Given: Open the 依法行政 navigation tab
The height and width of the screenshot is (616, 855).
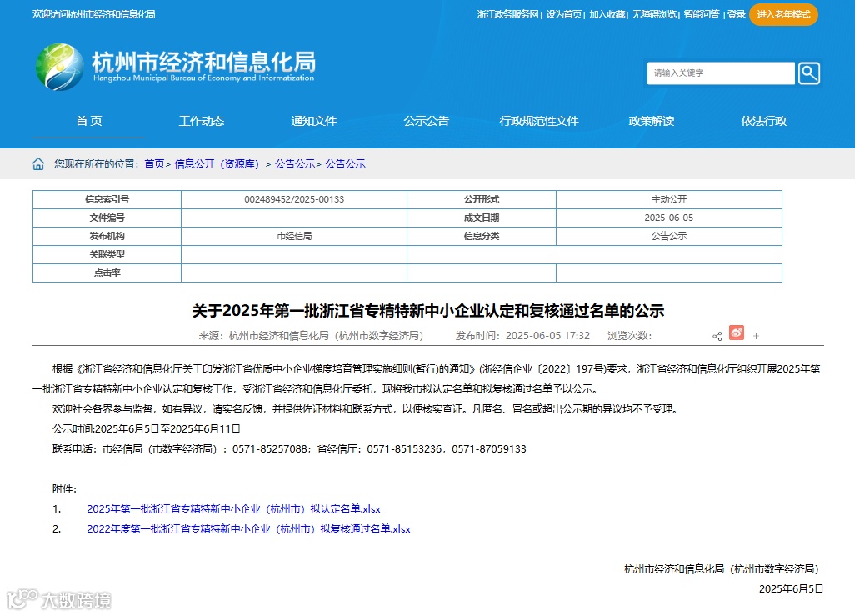Looking at the screenshot, I should coord(764,121).
